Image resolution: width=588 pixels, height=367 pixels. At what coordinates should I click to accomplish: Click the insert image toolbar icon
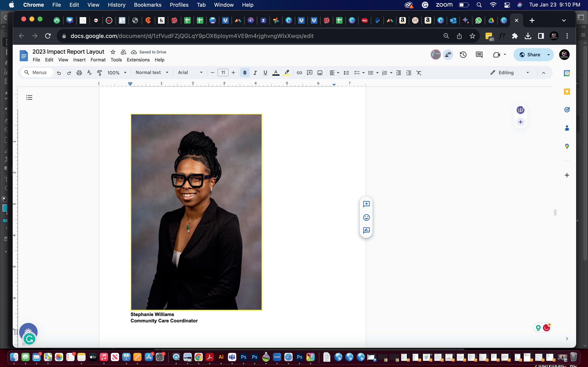click(x=320, y=73)
